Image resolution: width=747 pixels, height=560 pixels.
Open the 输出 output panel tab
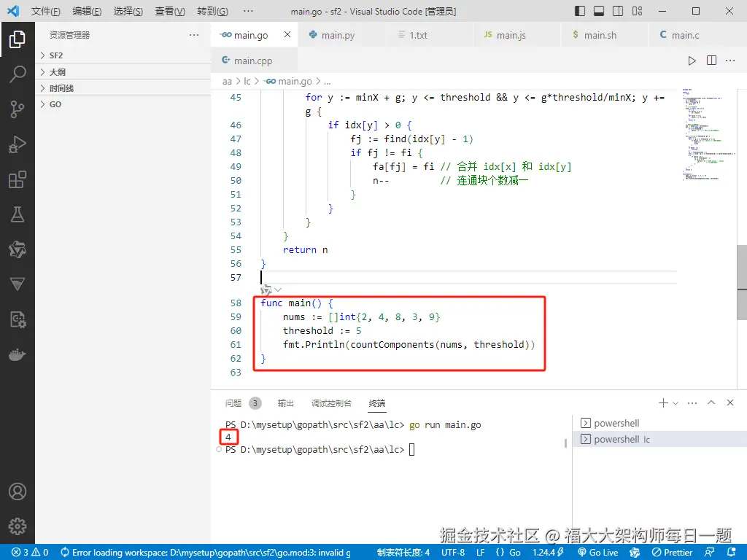pos(285,403)
